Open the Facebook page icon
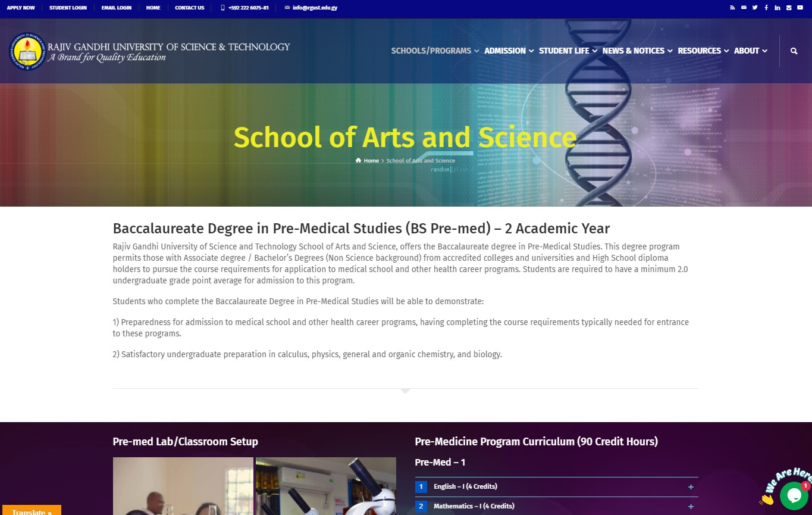This screenshot has height=515, width=812. (x=766, y=8)
